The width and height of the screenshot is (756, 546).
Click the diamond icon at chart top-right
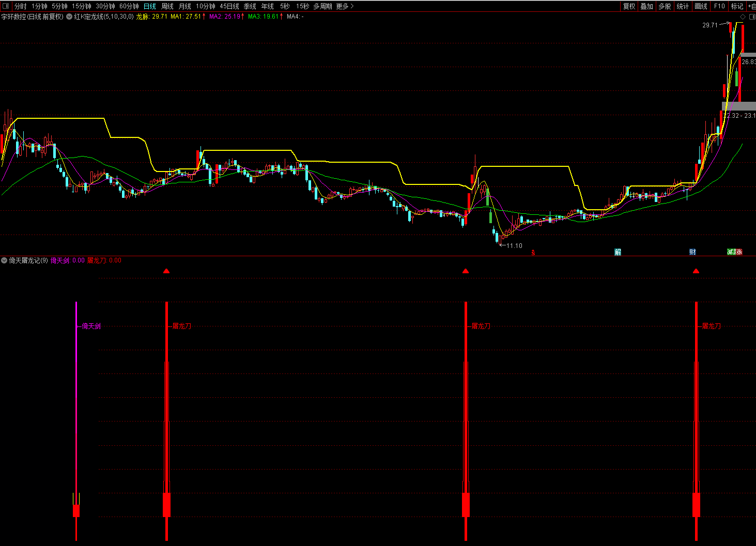pyautogui.click(x=743, y=17)
